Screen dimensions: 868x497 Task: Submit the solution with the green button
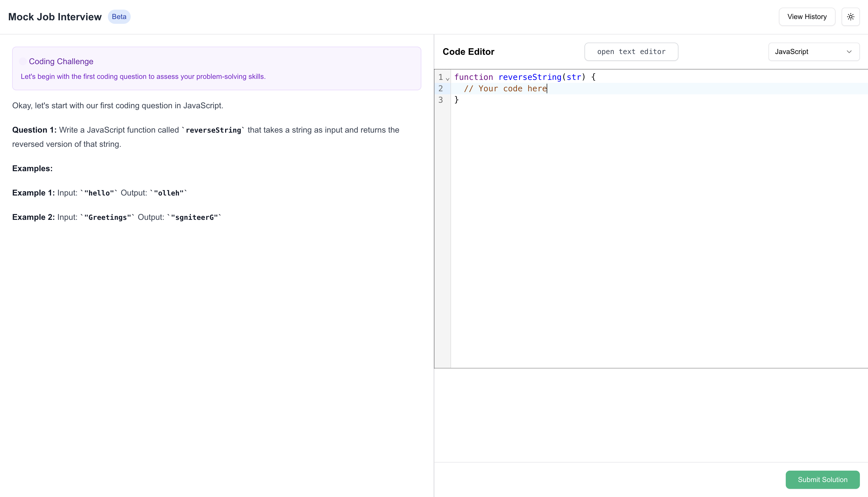[x=822, y=480]
